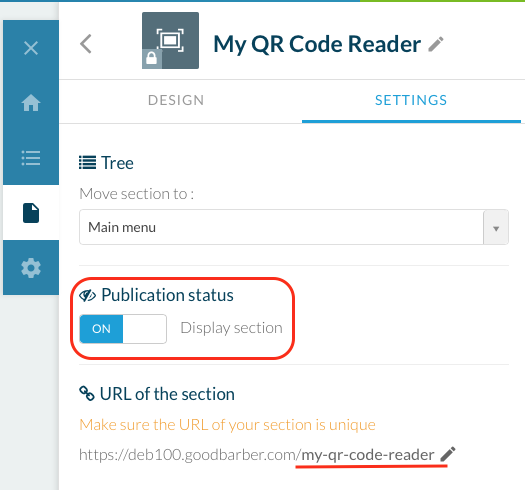The image size is (525, 490).
Task: Switch to the DESIGN tab
Action: click(176, 100)
